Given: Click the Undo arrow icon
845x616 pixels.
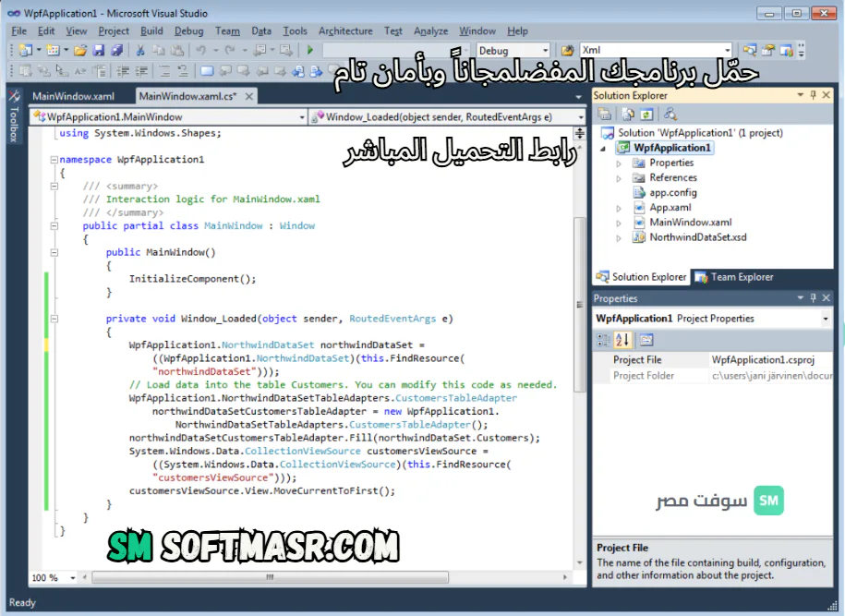Looking at the screenshot, I should tap(201, 50).
